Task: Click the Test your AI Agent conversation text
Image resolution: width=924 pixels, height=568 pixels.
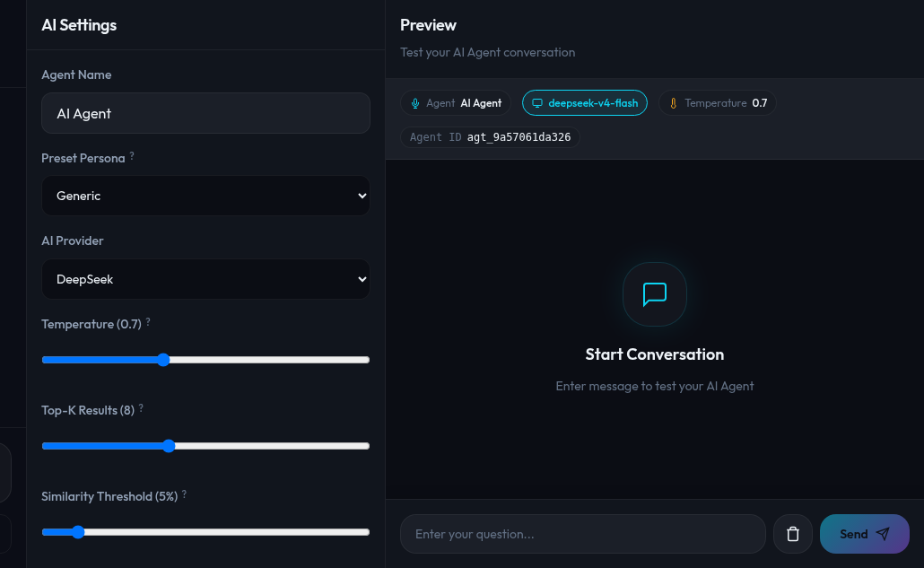Action: point(487,52)
